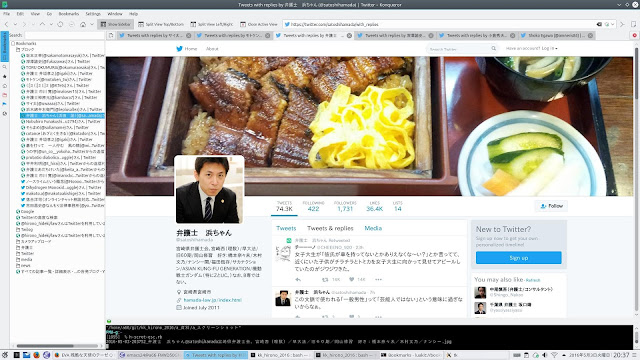Clear the location bar icon
The width and height of the screenshot is (640, 360).
[599, 24]
